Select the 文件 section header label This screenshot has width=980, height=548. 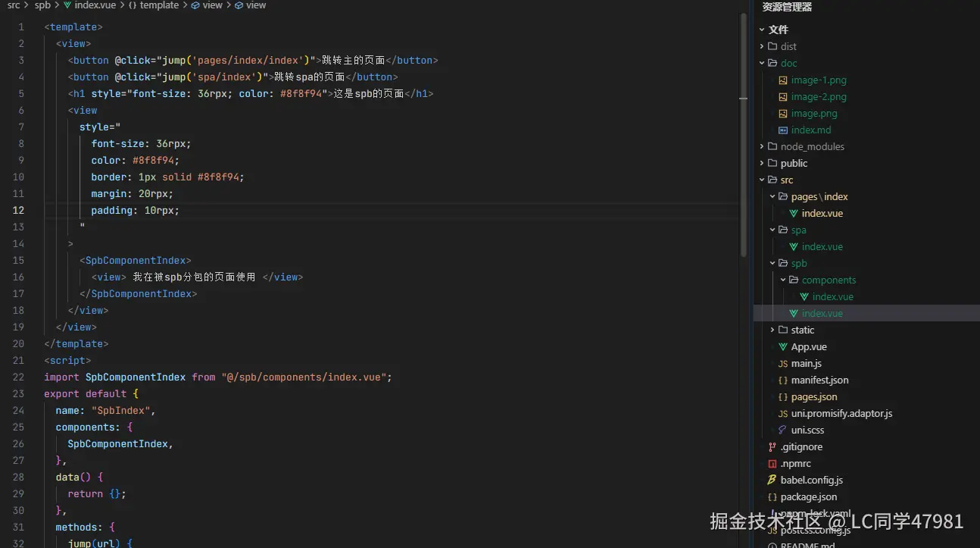(x=779, y=30)
